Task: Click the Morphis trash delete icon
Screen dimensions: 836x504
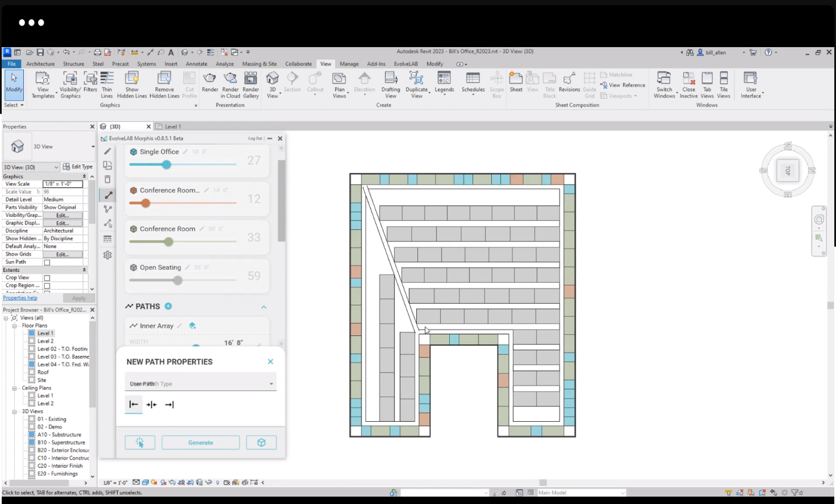Action: pyautogui.click(x=107, y=179)
